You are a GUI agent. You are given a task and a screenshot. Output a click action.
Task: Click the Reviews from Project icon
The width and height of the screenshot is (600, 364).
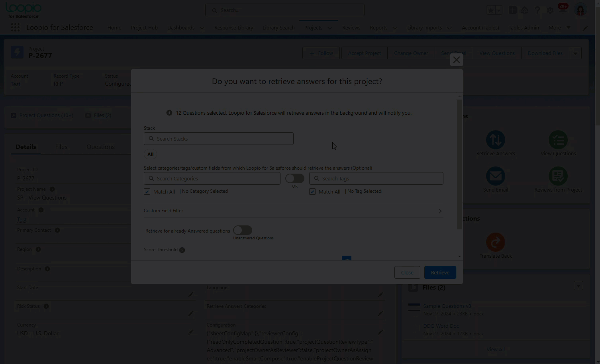558,176
